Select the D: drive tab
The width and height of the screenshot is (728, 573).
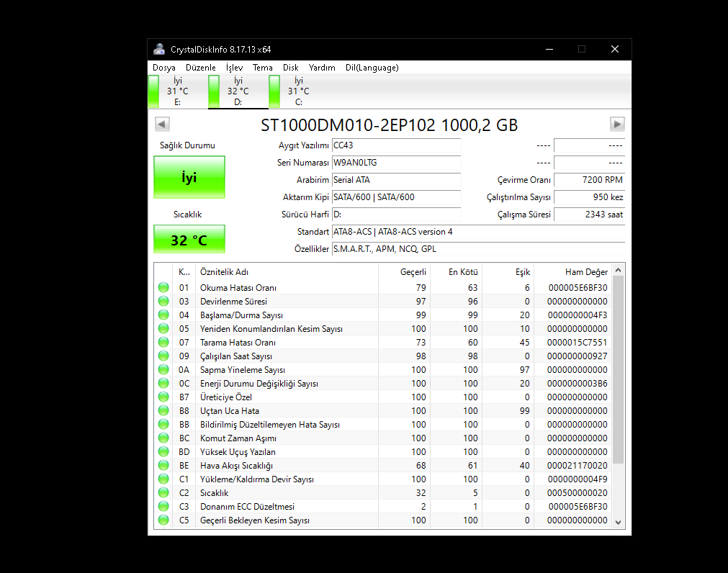tap(238, 91)
